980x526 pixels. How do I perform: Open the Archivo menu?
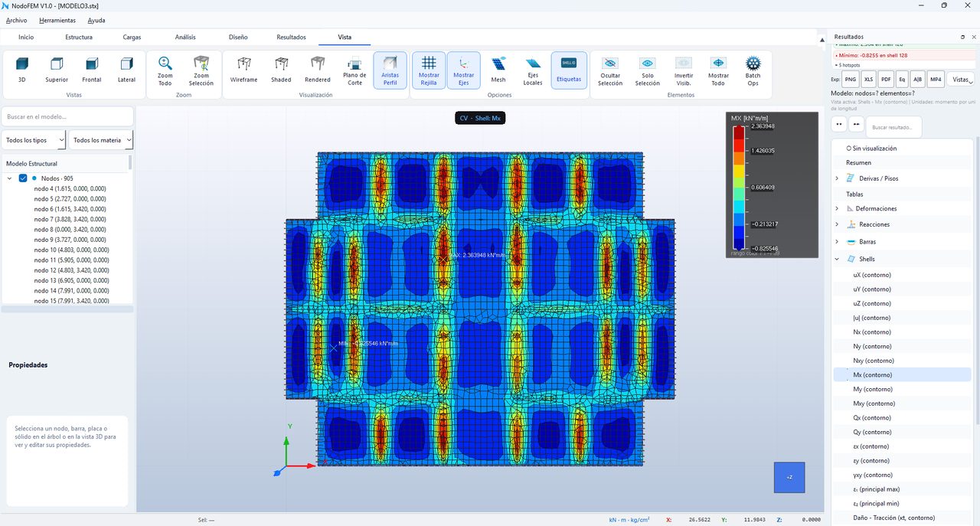tap(16, 21)
